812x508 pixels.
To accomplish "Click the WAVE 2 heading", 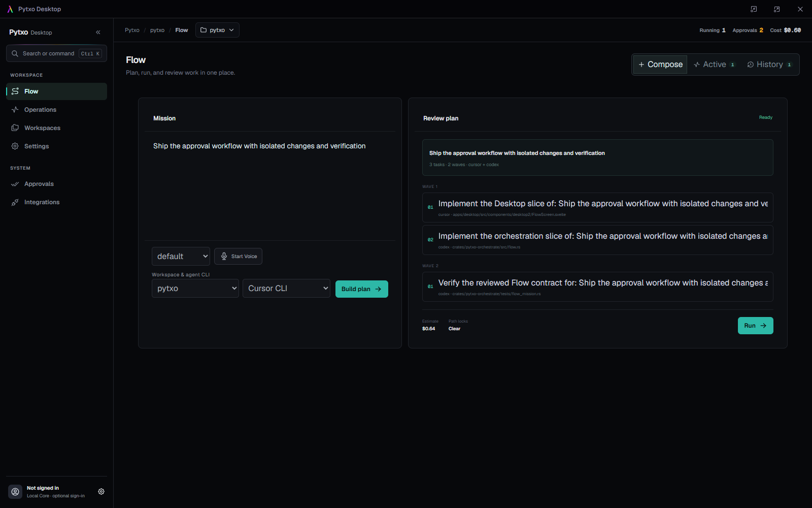I will click(430, 266).
